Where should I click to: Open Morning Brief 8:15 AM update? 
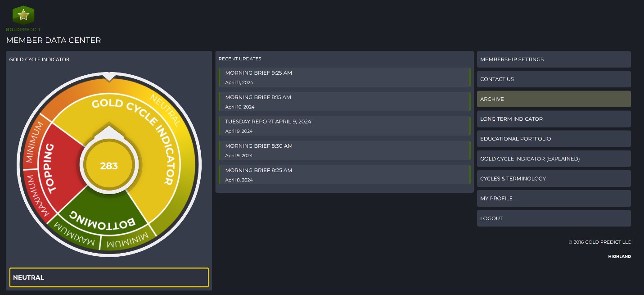[x=345, y=101]
